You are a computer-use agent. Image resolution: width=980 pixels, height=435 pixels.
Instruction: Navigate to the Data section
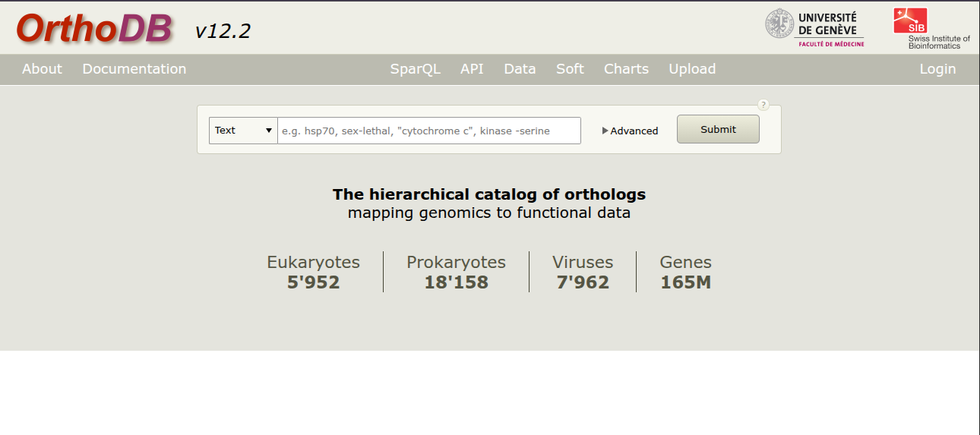(x=520, y=69)
